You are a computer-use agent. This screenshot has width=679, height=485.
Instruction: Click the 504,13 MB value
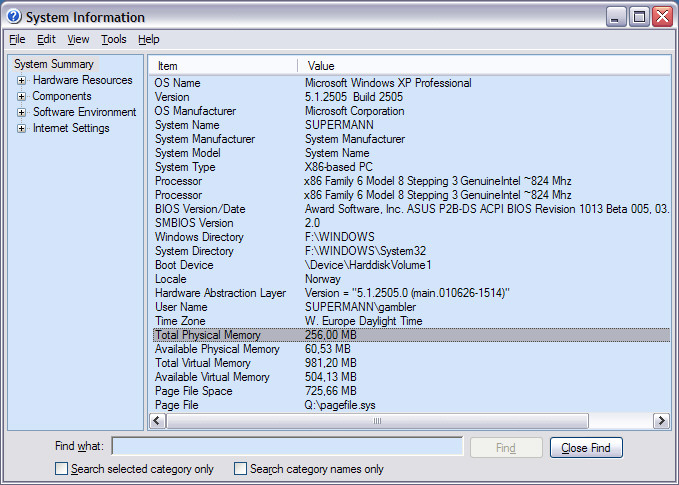(x=330, y=377)
